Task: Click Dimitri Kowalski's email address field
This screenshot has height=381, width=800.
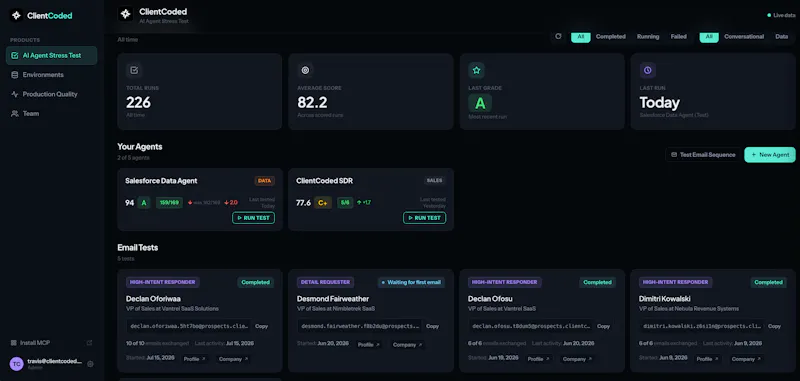Action: coord(702,326)
